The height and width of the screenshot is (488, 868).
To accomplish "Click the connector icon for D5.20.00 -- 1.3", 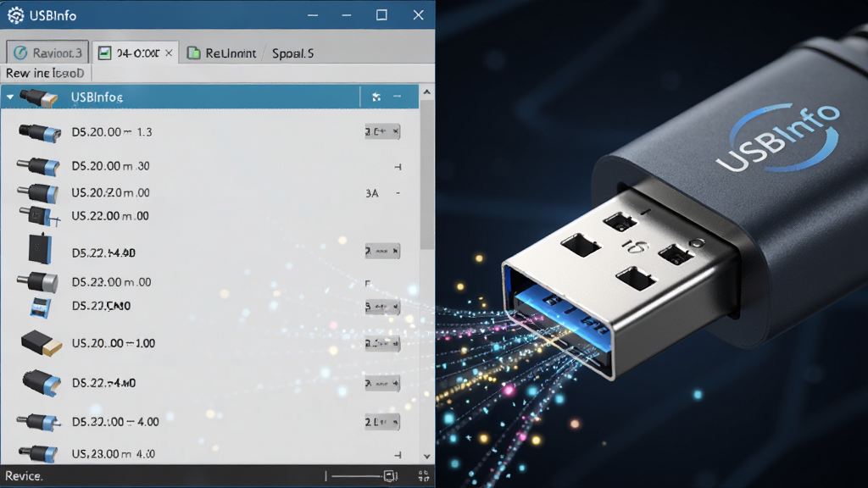I will pyautogui.click(x=39, y=133).
